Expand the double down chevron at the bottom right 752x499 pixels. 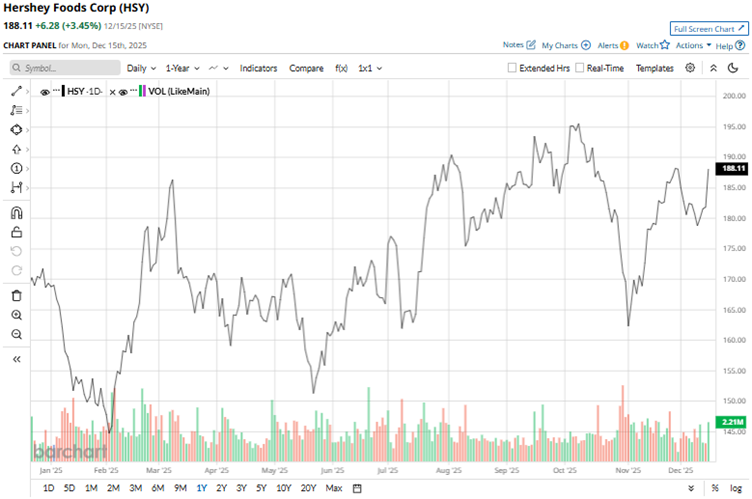point(691,488)
